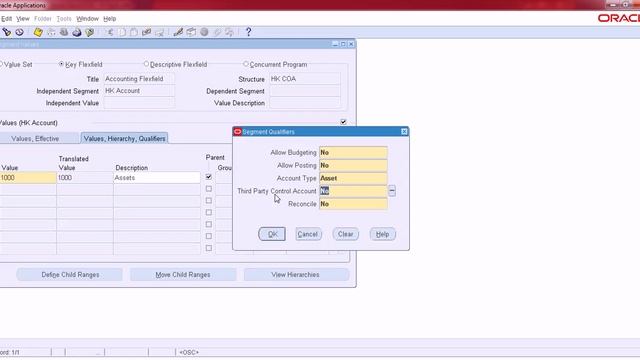Click the Paste toolbar icon
The width and height of the screenshot is (640, 360).
pyautogui.click(x=133, y=32)
